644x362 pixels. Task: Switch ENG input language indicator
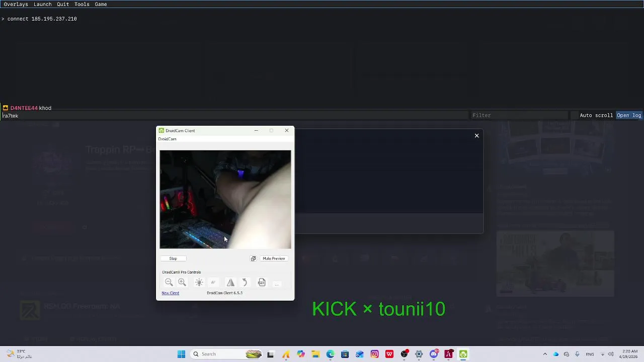(590, 354)
